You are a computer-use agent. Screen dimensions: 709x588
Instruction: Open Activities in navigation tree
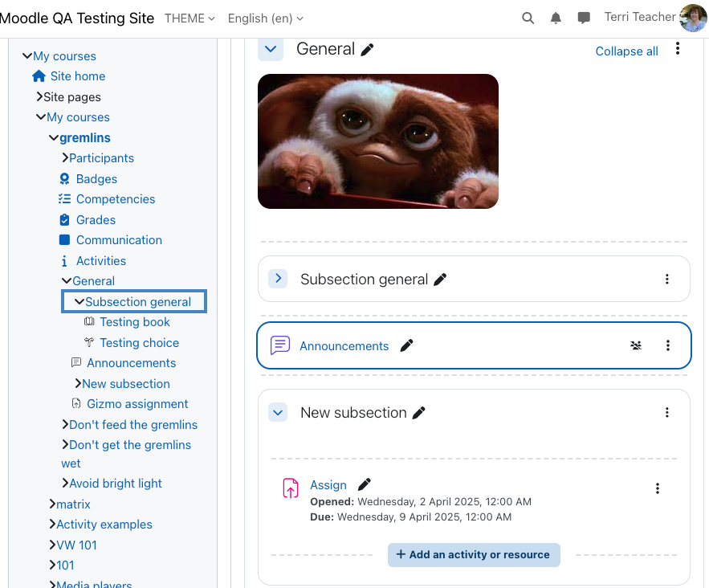tap(101, 261)
